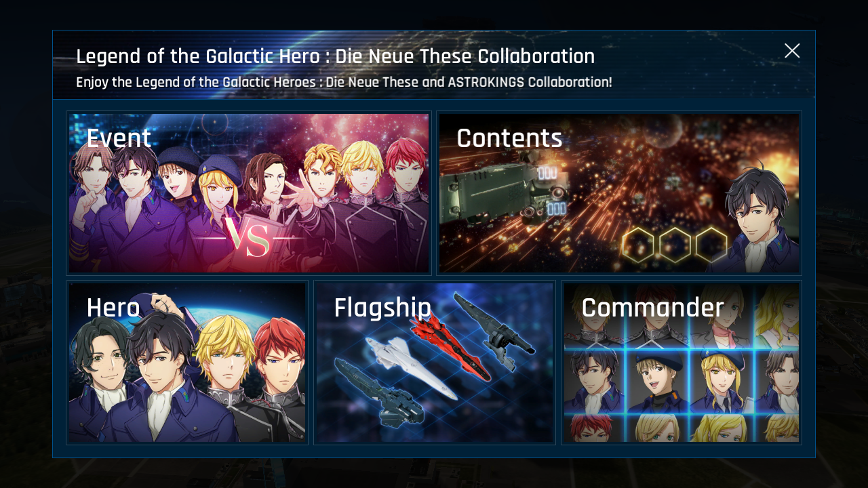This screenshot has width=868, height=488.
Task: Click the middle gold hexagon icon
Action: point(675,245)
